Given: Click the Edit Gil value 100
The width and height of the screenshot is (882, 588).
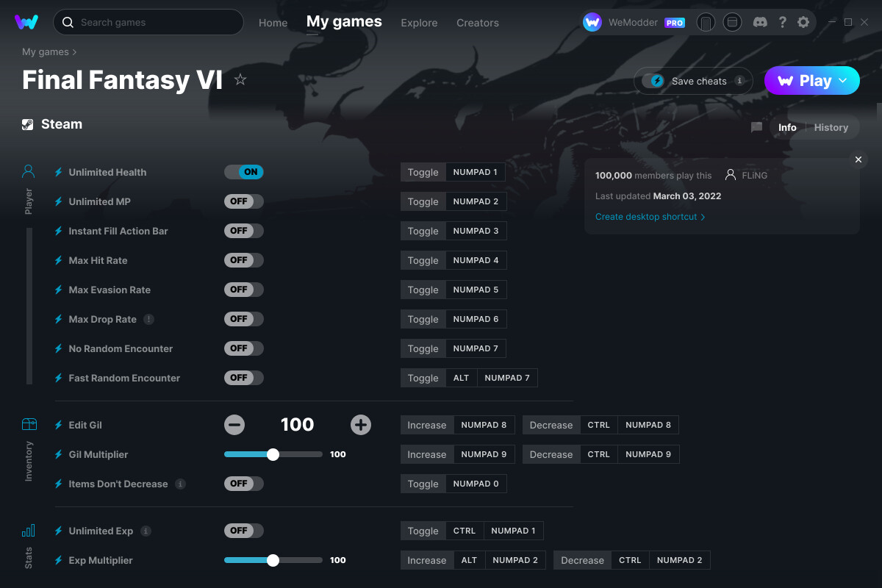Looking at the screenshot, I should tap(298, 425).
